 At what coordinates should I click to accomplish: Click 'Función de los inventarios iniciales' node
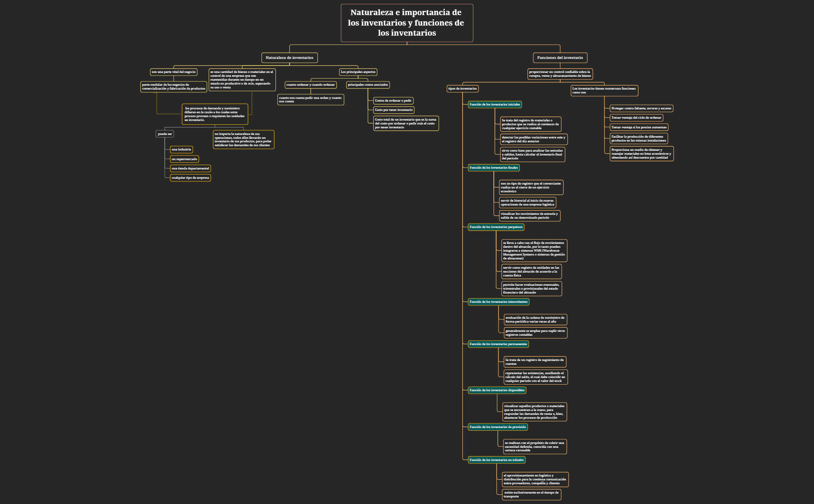click(495, 105)
